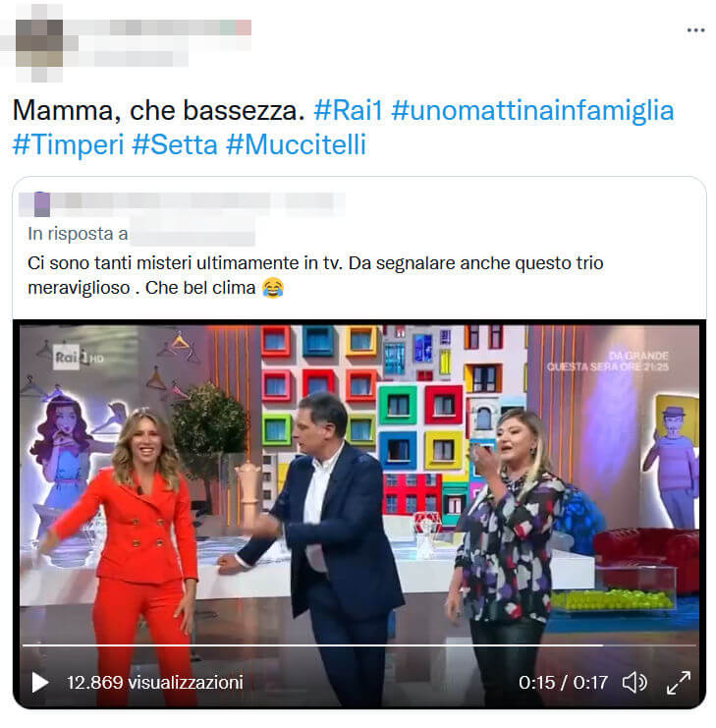Click the 0:15 / 0:17 time display

point(563,683)
